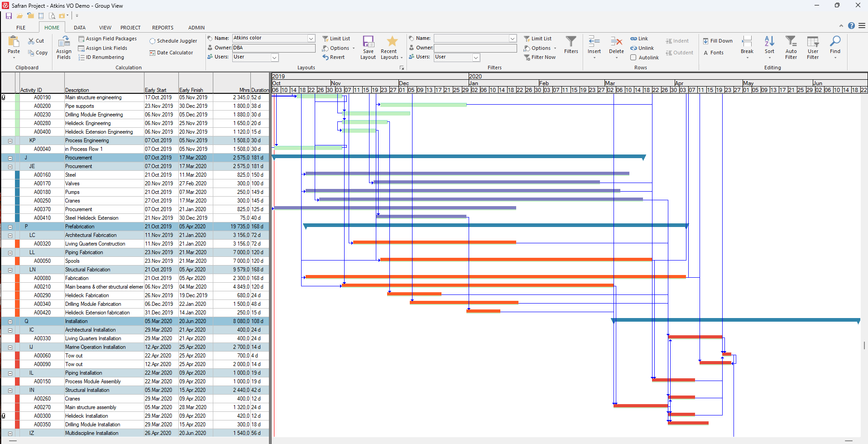
Task: Switch to the PROJECT ribbon tab
Action: pyautogui.click(x=130, y=27)
